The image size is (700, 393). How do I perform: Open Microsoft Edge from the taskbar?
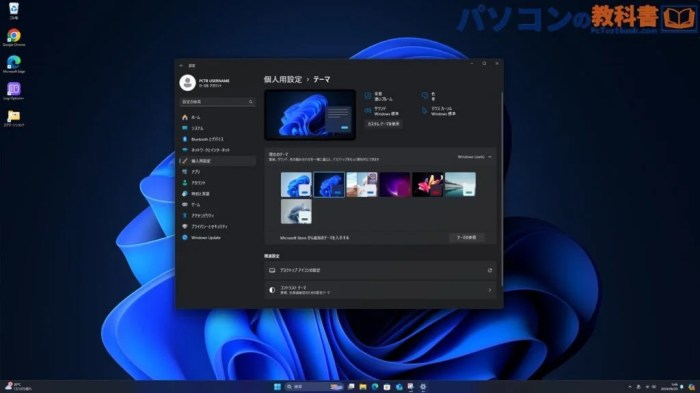[x=375, y=387]
